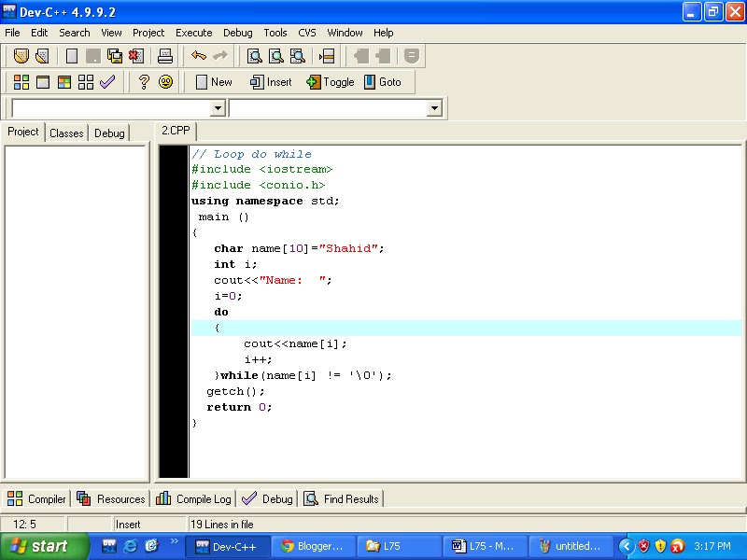Open the Resources bottom tab
Viewport: 747px width, 560px height.
click(x=110, y=498)
